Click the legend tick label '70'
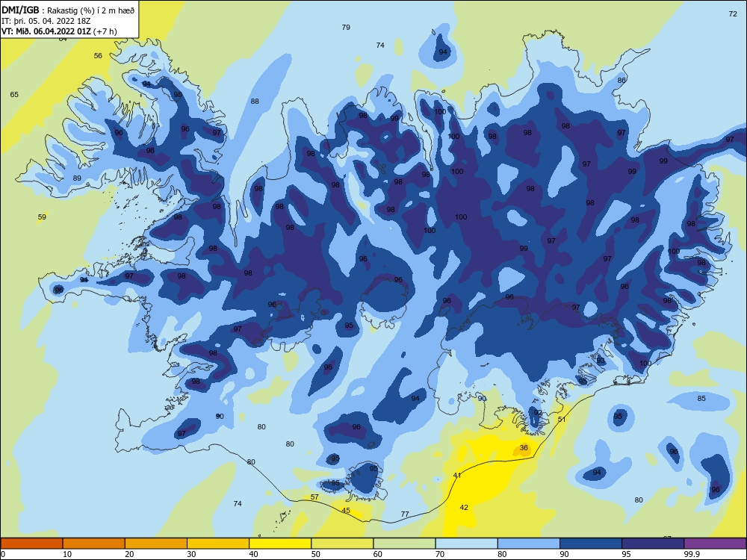Image resolution: width=747 pixels, height=560 pixels. click(440, 554)
